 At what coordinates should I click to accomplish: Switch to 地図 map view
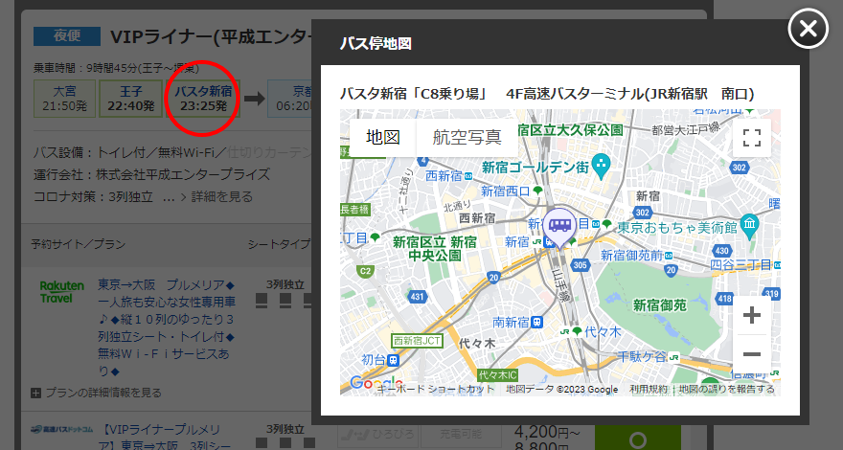coord(383,138)
